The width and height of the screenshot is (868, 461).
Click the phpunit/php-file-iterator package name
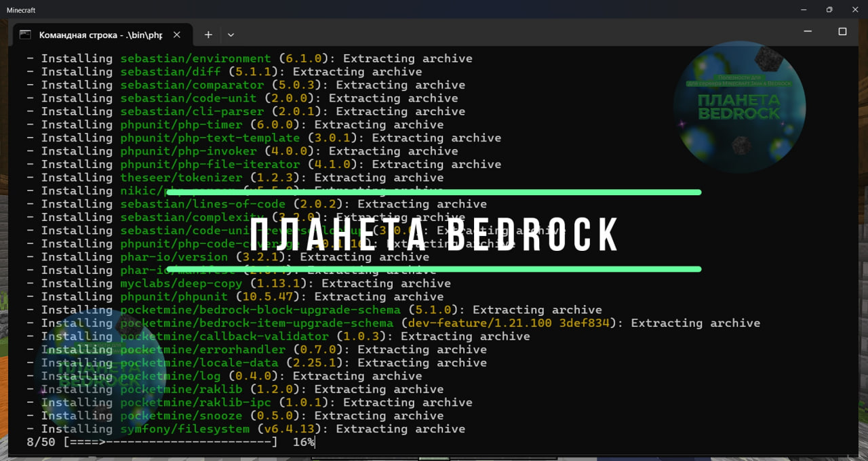point(210,164)
